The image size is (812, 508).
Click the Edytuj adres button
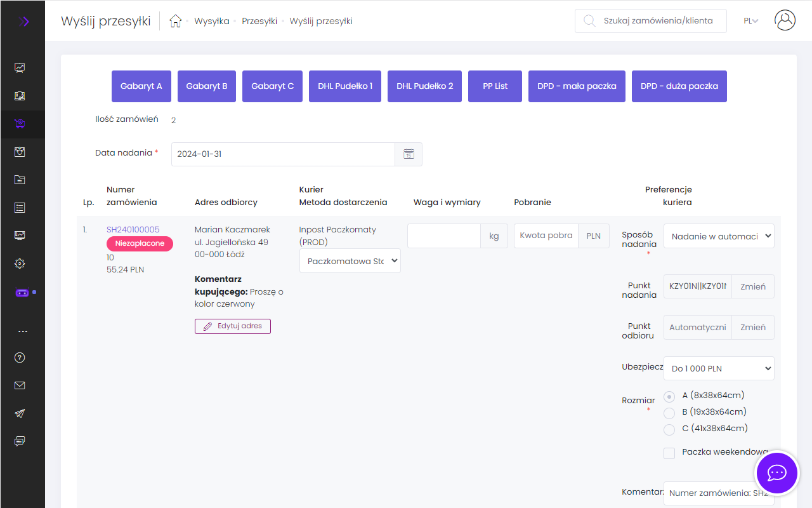pos(232,326)
